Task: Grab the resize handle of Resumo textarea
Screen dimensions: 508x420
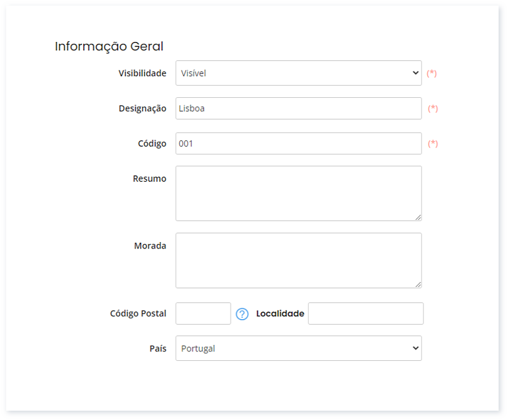Action: coord(418,217)
